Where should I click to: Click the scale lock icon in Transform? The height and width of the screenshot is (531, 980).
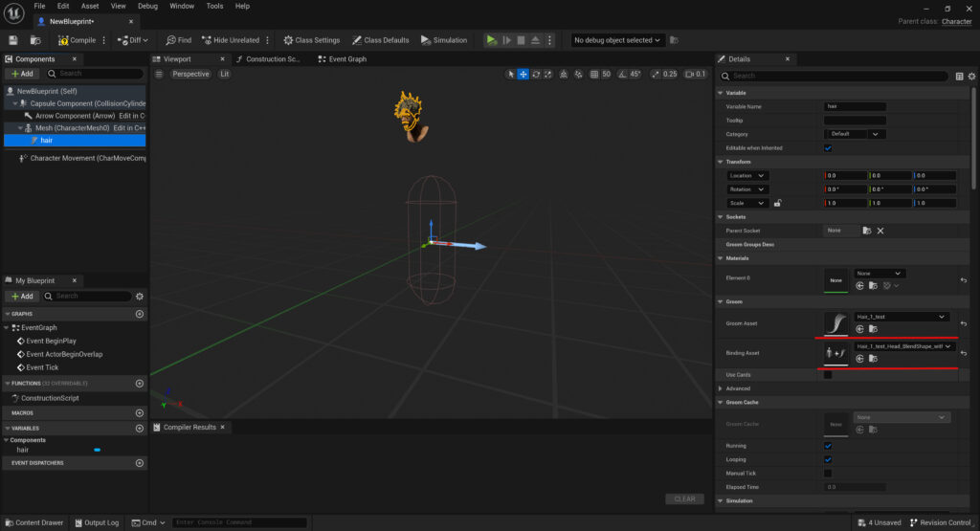(x=777, y=203)
